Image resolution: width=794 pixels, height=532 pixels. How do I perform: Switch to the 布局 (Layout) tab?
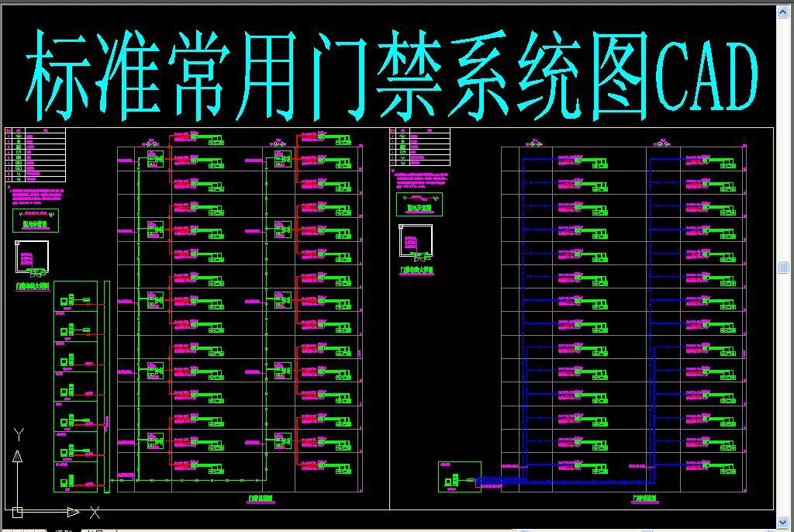[91, 529]
